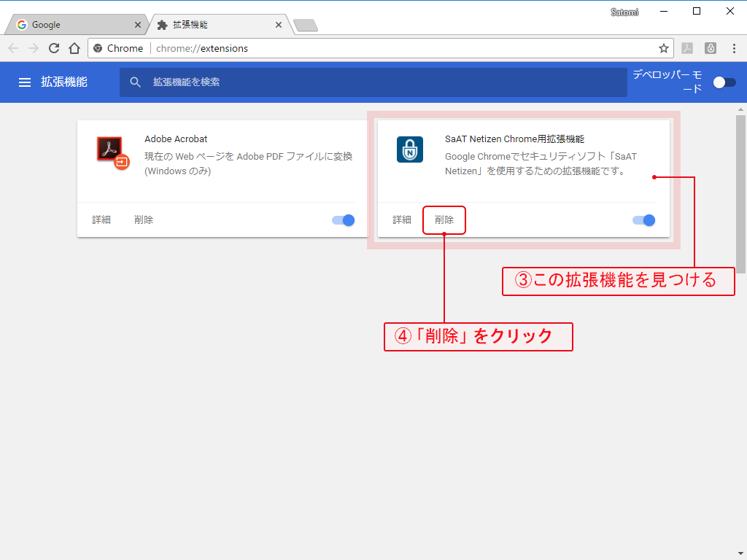Viewport: 747px width, 560px height.
Task: Go back with the browser back arrow
Action: [x=13, y=48]
